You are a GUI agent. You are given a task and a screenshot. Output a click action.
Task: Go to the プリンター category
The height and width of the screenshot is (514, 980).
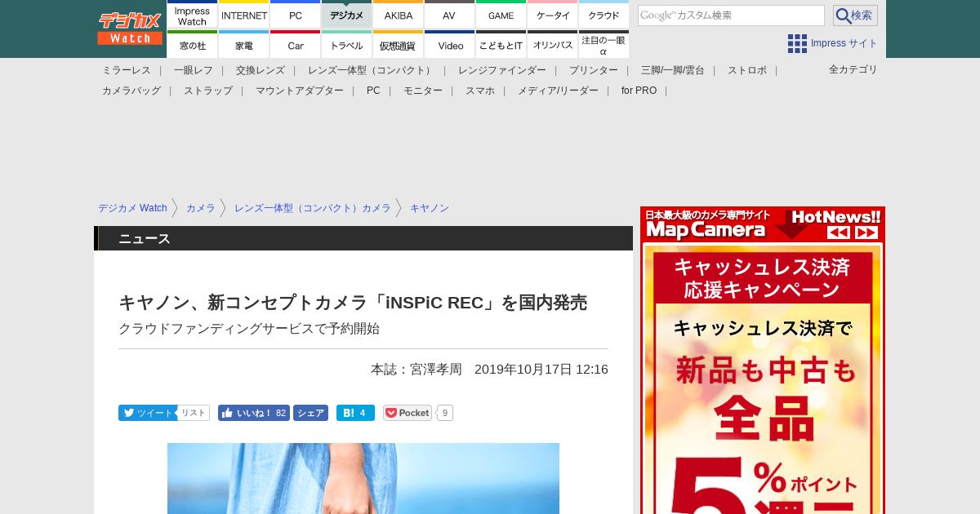pos(594,70)
